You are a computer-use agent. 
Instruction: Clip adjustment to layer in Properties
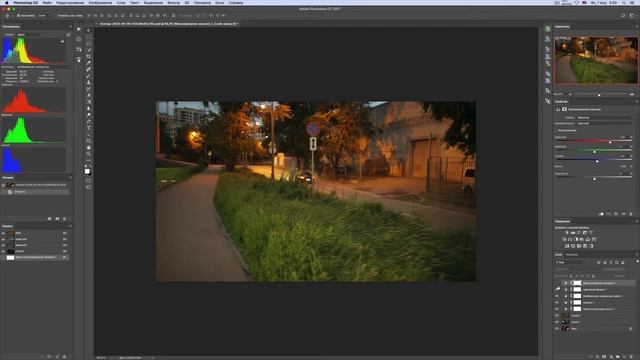pos(601,214)
